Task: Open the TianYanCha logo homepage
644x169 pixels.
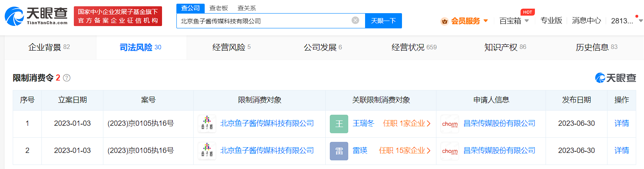Action: pos(36,16)
